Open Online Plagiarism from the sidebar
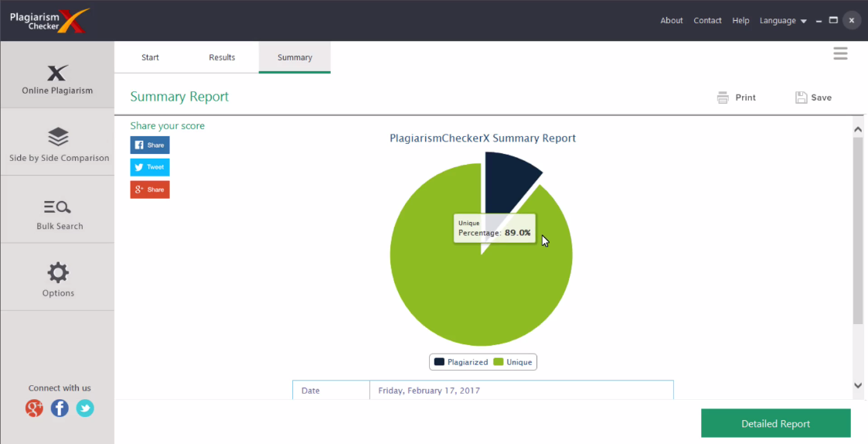 pos(57,74)
